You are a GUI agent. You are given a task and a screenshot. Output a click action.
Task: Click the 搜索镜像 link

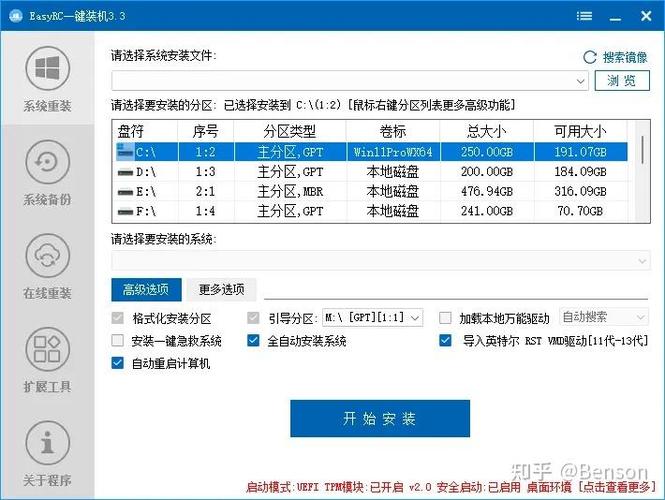[x=625, y=57]
